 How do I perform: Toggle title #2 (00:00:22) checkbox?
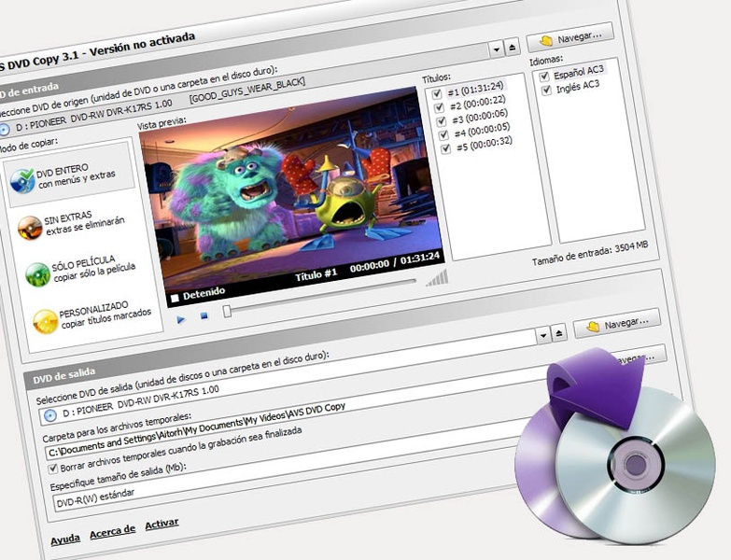click(439, 107)
